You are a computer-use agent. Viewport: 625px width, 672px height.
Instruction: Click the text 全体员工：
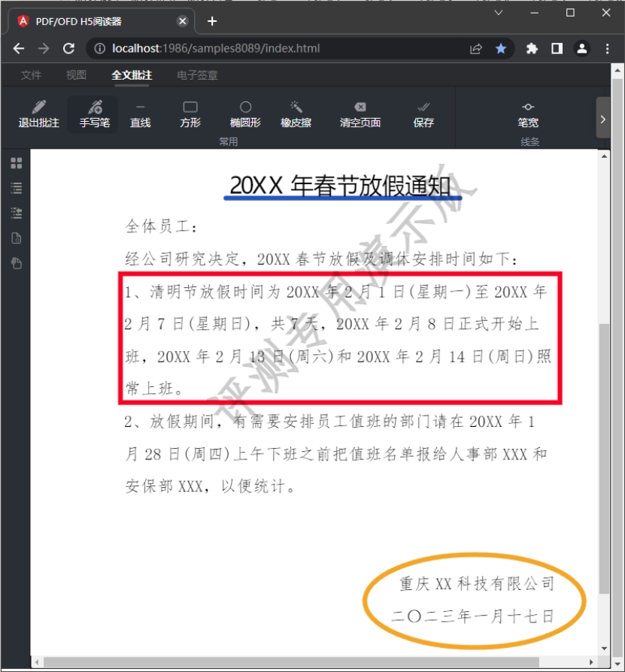coord(162,226)
